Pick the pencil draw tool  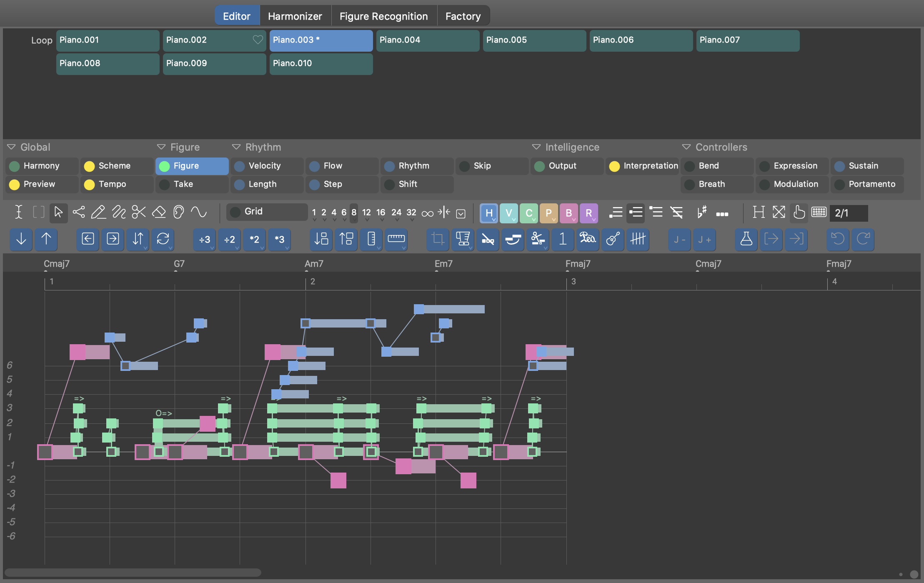(98, 212)
